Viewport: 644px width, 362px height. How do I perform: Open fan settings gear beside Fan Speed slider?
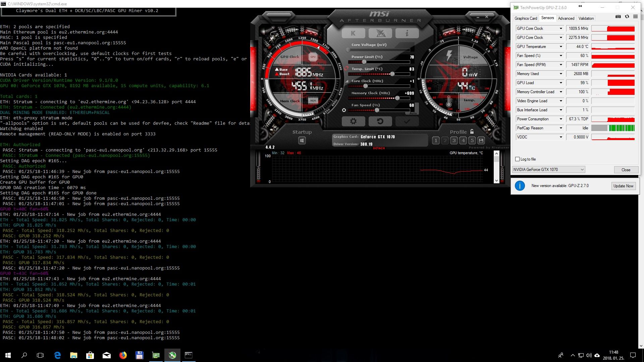(344, 110)
